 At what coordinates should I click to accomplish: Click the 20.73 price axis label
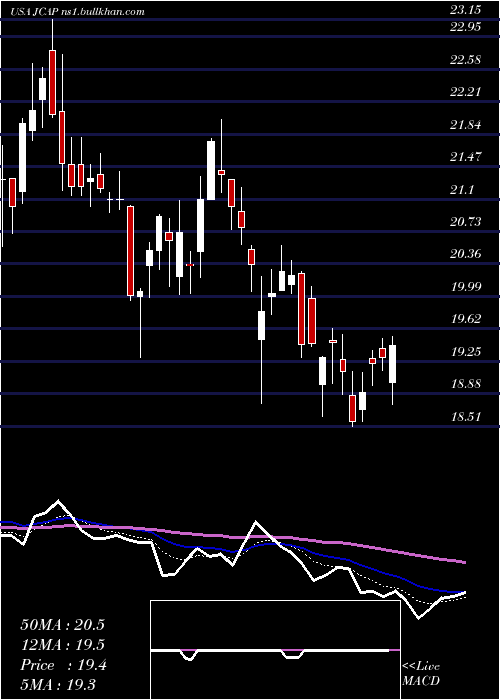[x=466, y=222]
